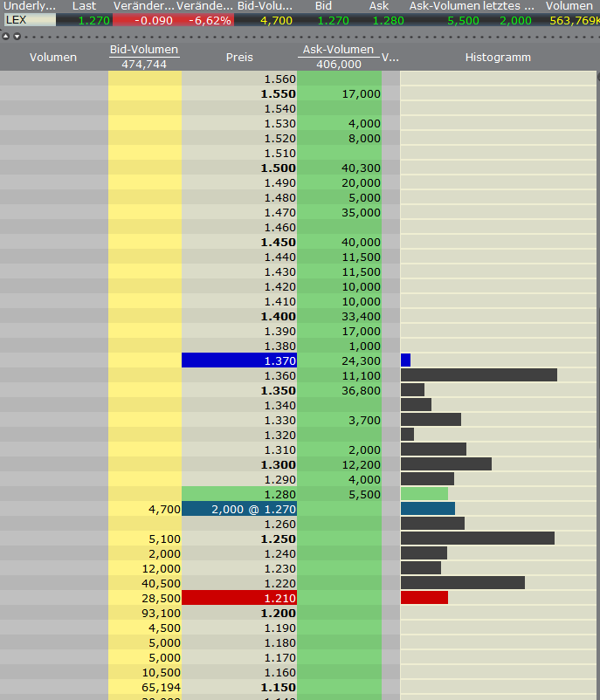Click the green histogram bar at 1.280
Screen dimensions: 600x700
click(424, 494)
